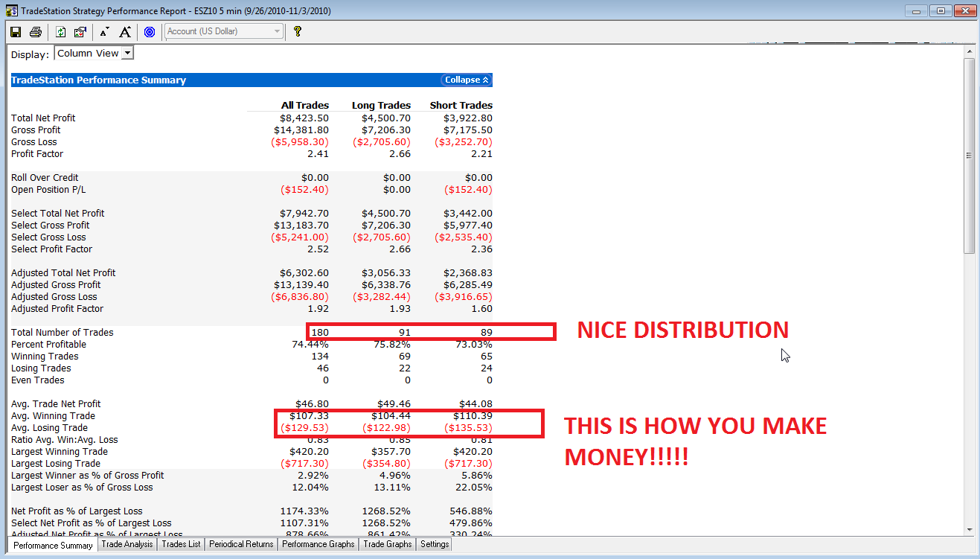Image resolution: width=980 pixels, height=559 pixels.
Task: Click the 74.44% percent profitable value
Action: [311, 344]
